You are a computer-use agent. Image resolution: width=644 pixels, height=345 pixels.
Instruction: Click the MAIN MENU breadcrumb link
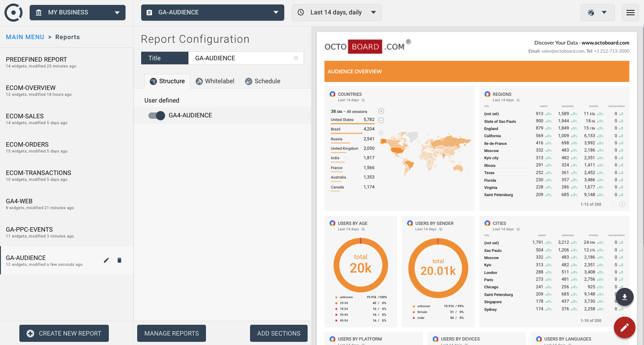click(x=25, y=37)
